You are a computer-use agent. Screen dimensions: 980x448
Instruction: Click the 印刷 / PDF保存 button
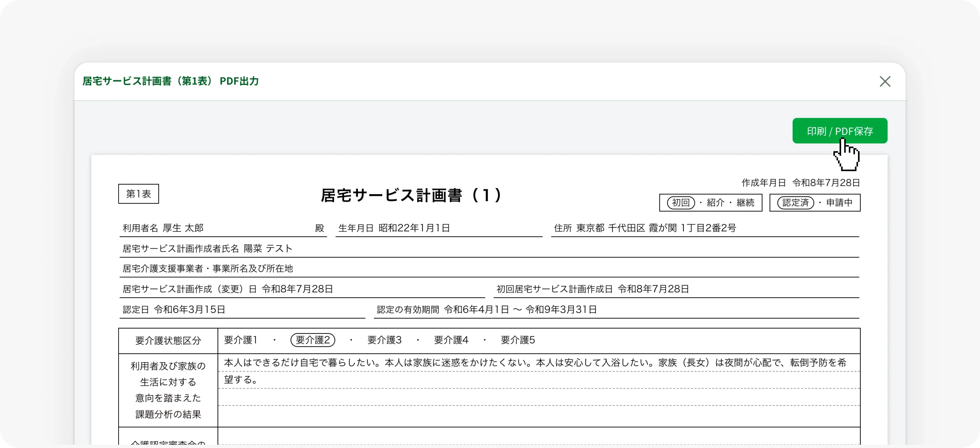pyautogui.click(x=840, y=131)
